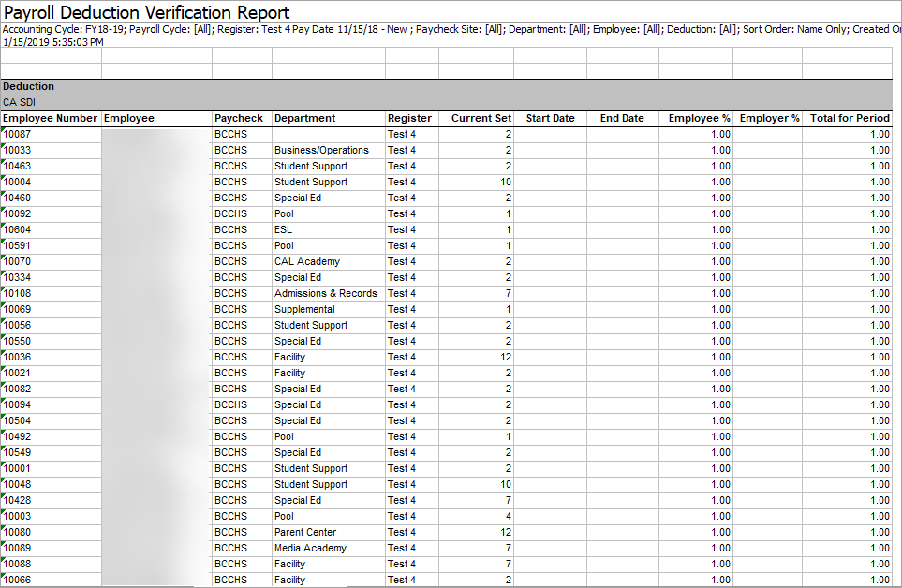902x588 pixels.
Task: Select the Employee % column header
Action: tap(699, 119)
